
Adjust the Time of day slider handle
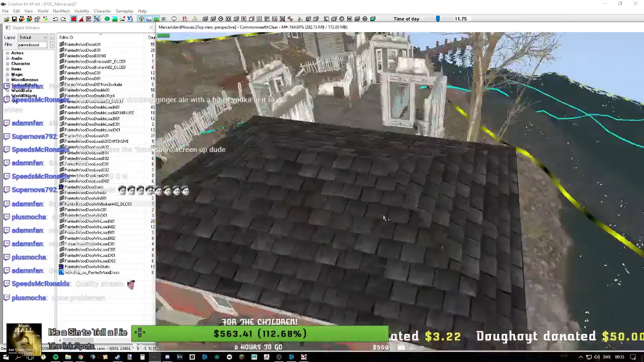coord(438,19)
